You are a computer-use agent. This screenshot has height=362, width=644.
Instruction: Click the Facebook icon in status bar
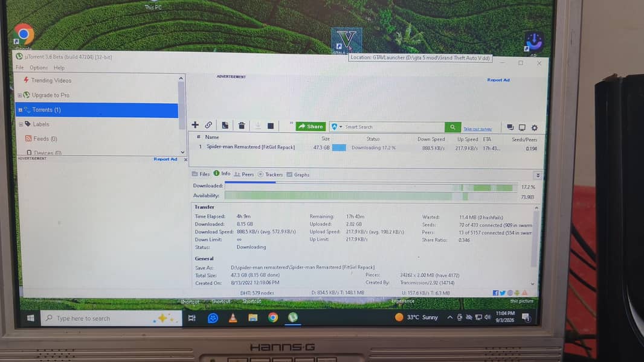point(495,293)
